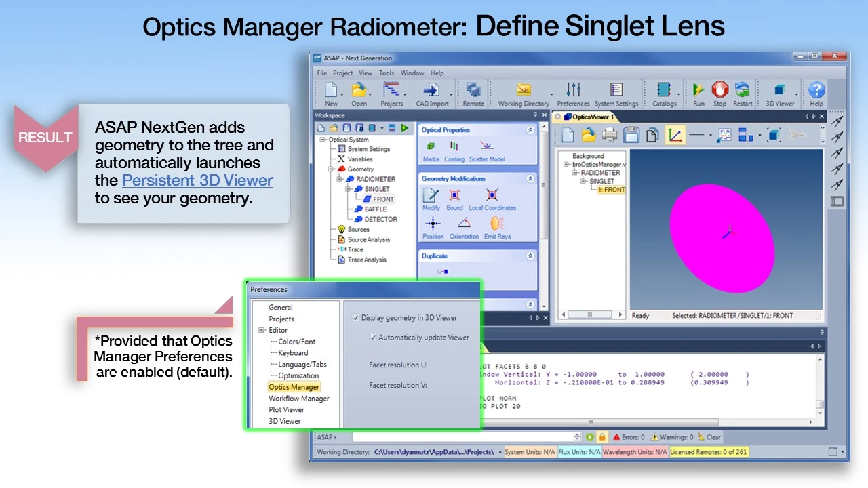
Task: Select DETECTOR in the workspace tree
Action: click(380, 220)
